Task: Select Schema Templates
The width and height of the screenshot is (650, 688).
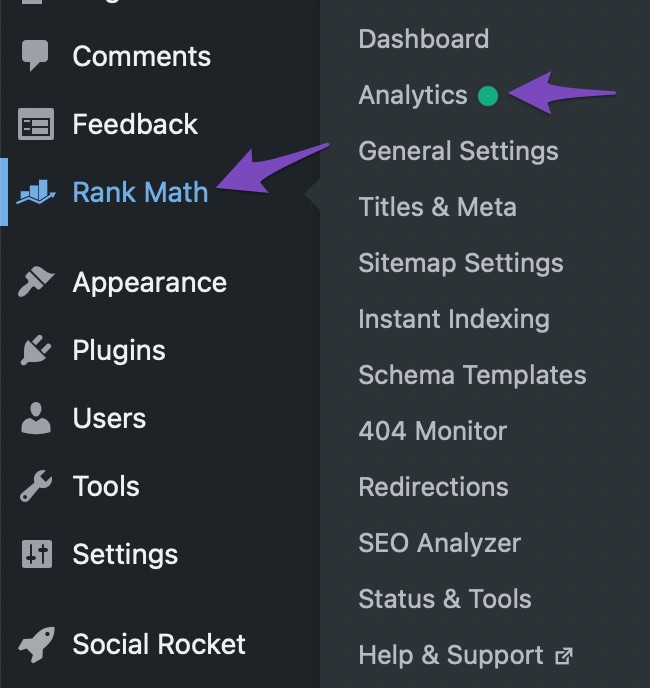Action: click(x=472, y=375)
